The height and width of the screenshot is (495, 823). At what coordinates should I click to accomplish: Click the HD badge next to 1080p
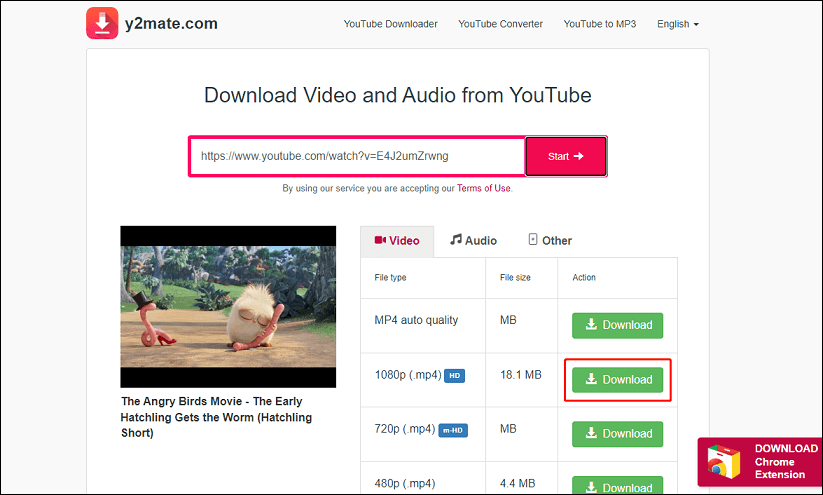(x=455, y=376)
